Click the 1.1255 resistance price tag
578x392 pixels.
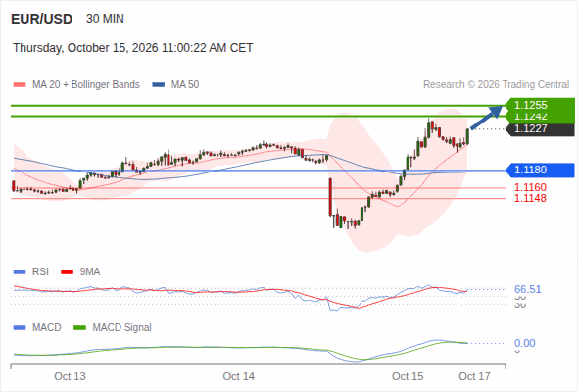[x=541, y=105]
